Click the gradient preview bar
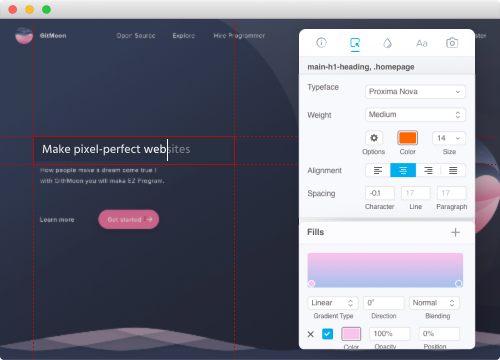 [x=385, y=270]
